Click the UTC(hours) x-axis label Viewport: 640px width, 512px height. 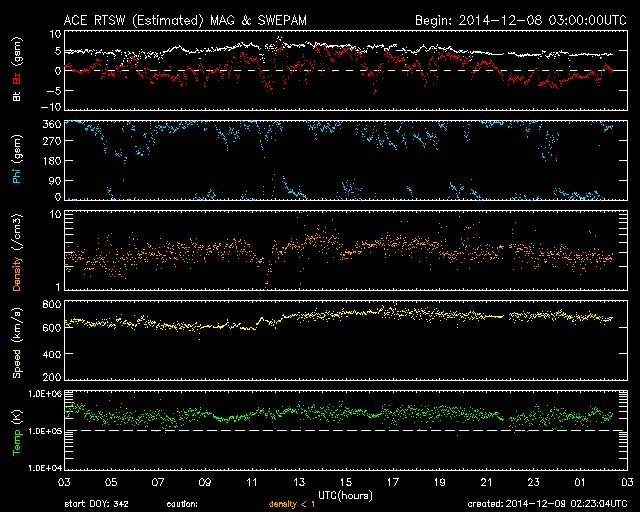coord(347,494)
